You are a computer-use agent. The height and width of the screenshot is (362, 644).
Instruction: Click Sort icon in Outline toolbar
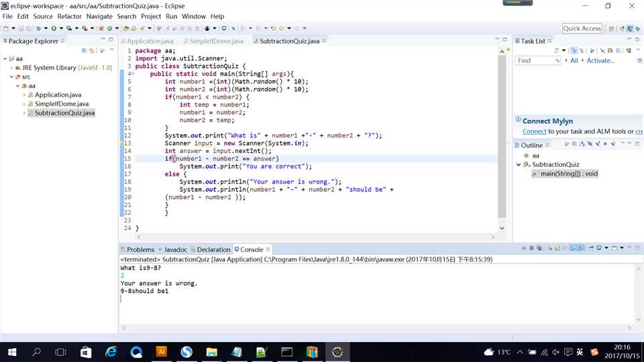pyautogui.click(x=582, y=143)
